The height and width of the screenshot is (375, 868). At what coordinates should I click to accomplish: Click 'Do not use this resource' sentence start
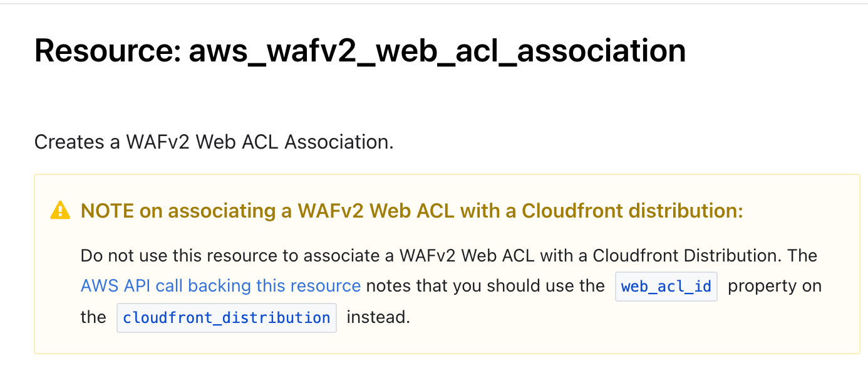(170, 256)
